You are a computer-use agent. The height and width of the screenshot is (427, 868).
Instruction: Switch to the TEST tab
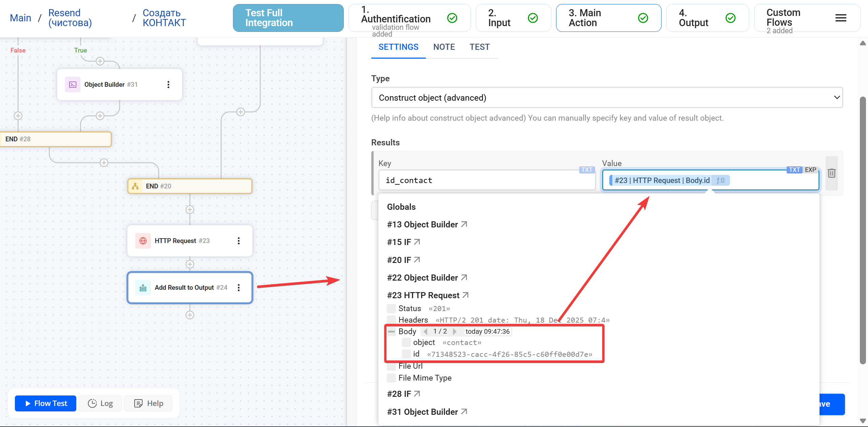(x=479, y=47)
